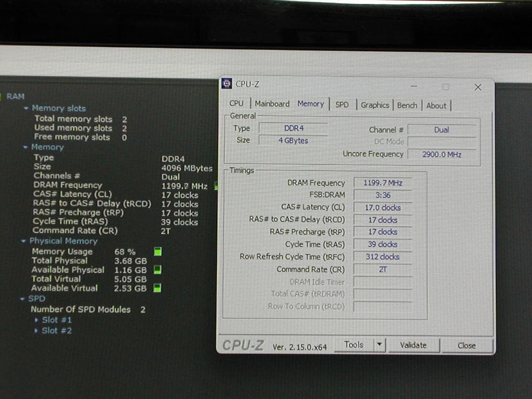Open the Bench tab

407,105
